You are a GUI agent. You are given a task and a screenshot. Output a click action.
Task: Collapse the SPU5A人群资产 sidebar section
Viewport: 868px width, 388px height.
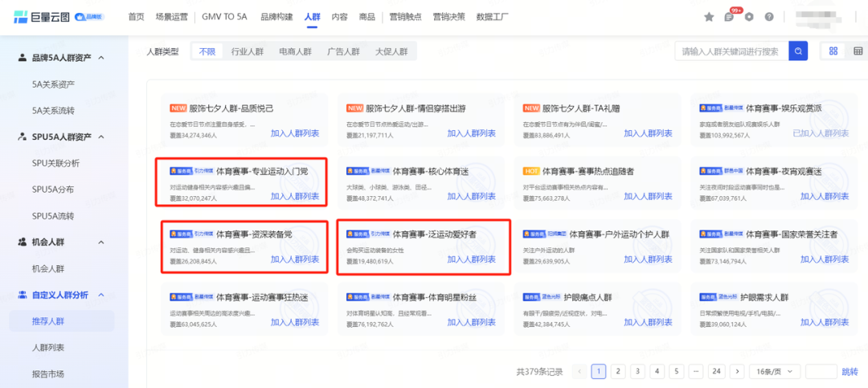[101, 137]
